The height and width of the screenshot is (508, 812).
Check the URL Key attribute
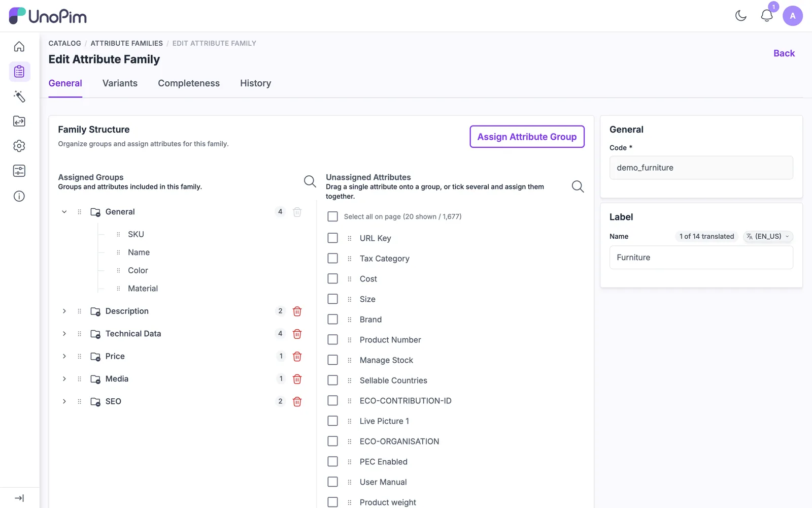point(332,238)
